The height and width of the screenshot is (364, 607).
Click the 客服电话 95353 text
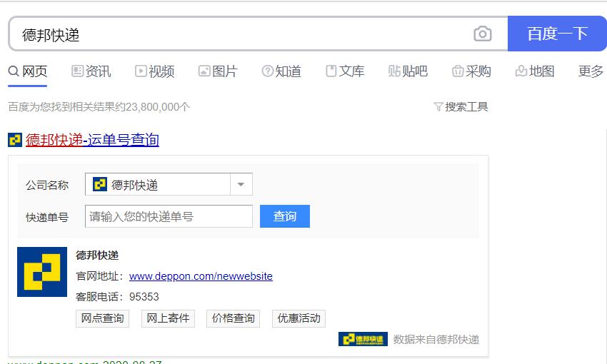click(117, 297)
